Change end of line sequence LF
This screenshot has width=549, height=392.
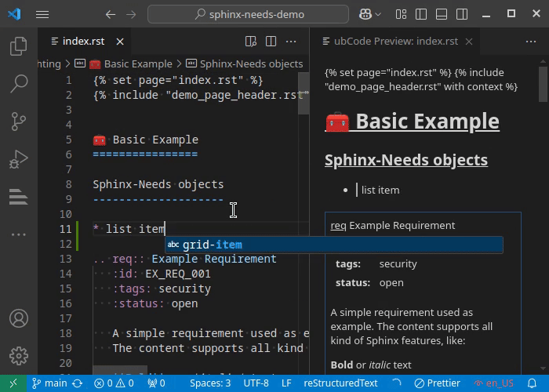coord(286,383)
